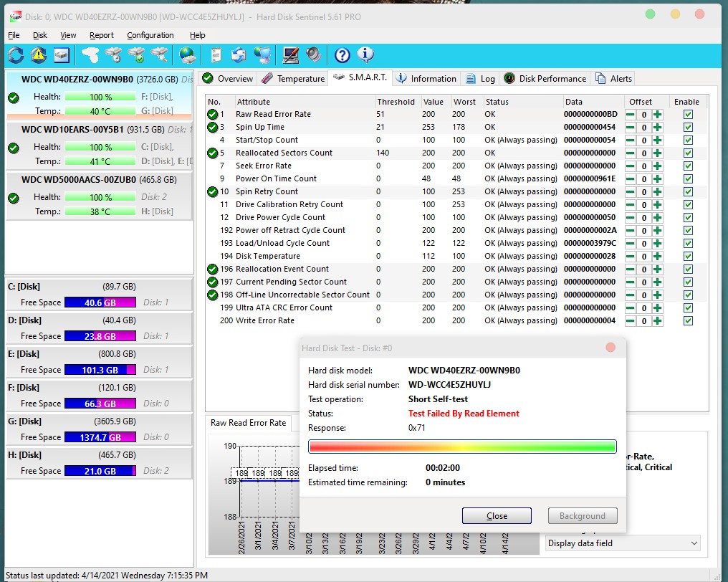Click the blue question mark help icon

pyautogui.click(x=343, y=55)
